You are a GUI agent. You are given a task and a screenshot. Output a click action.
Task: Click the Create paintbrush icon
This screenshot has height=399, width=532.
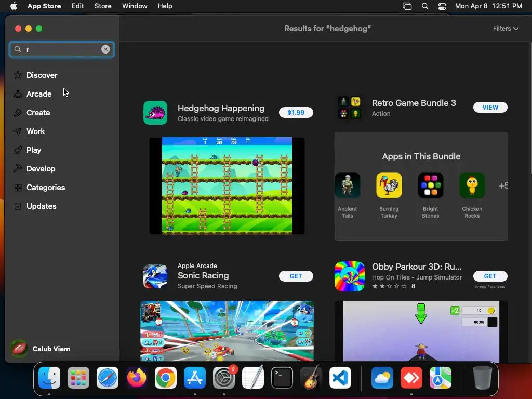[18, 112]
